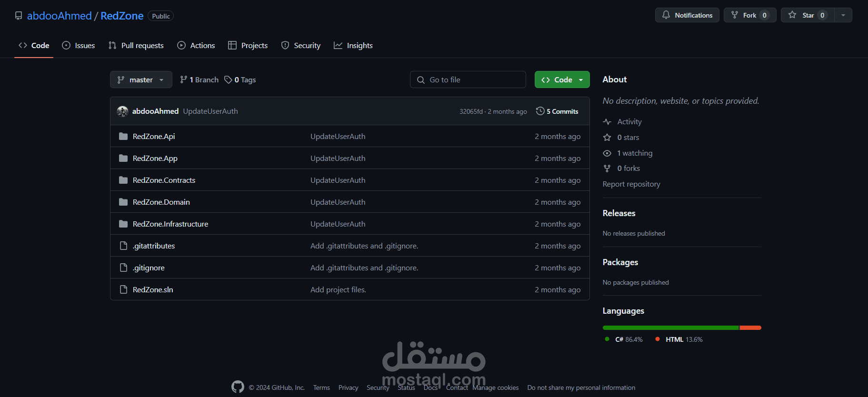Screen dimensions: 868x397
Task: Click the Insights graph icon
Action: (x=338, y=45)
